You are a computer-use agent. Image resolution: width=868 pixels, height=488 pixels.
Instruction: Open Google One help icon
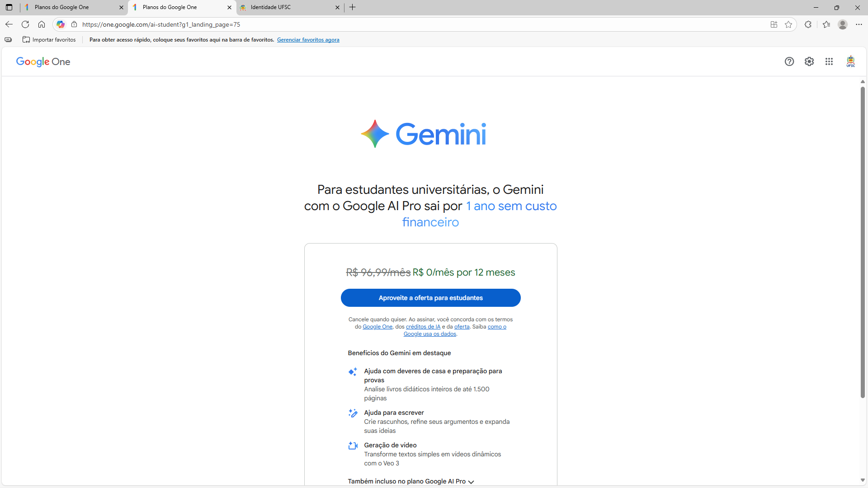click(789, 61)
